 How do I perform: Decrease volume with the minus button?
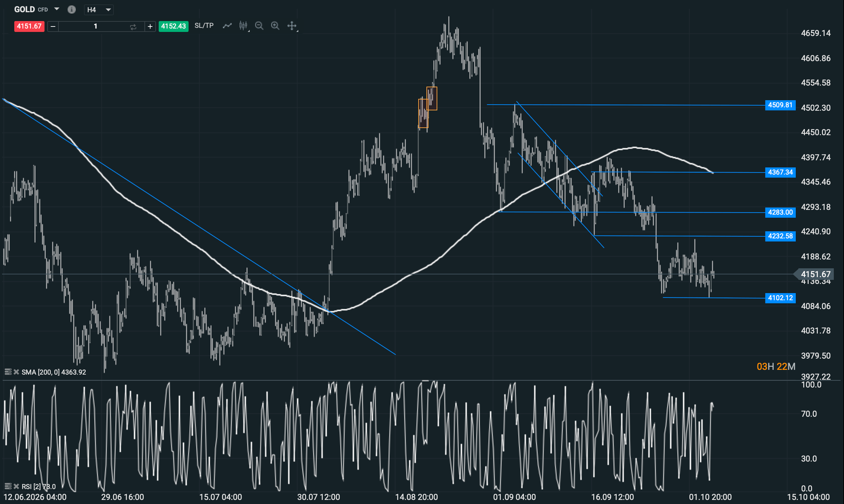tap(53, 26)
